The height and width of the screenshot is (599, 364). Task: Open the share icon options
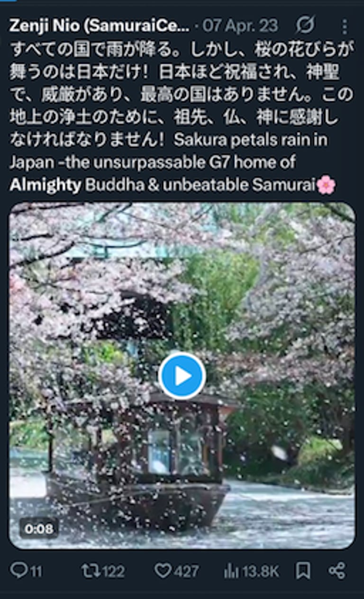(x=337, y=571)
